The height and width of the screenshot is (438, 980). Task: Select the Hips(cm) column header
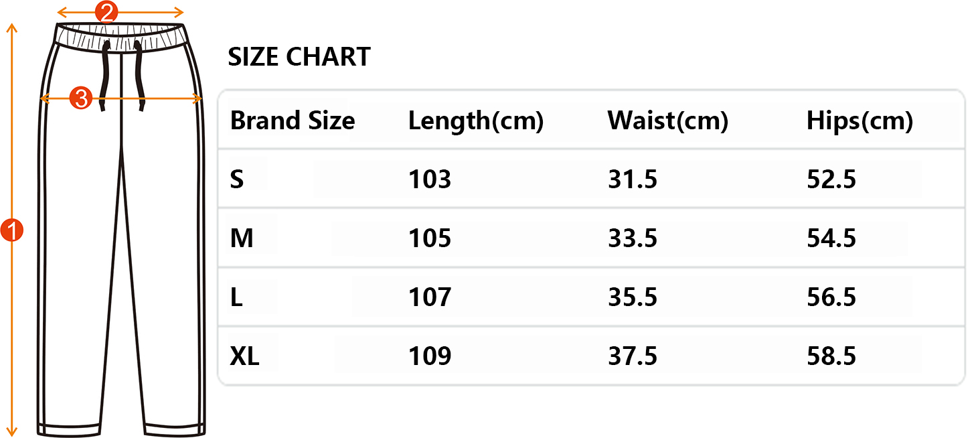pyautogui.click(x=860, y=121)
